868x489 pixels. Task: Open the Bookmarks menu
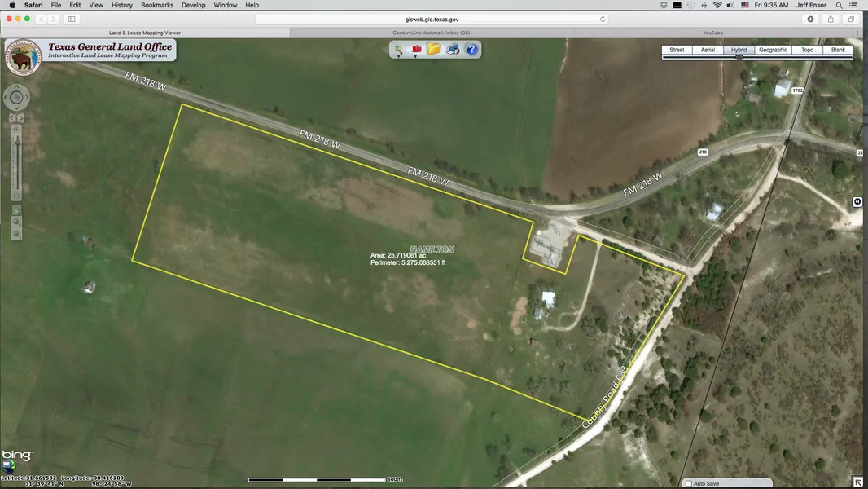tap(156, 5)
